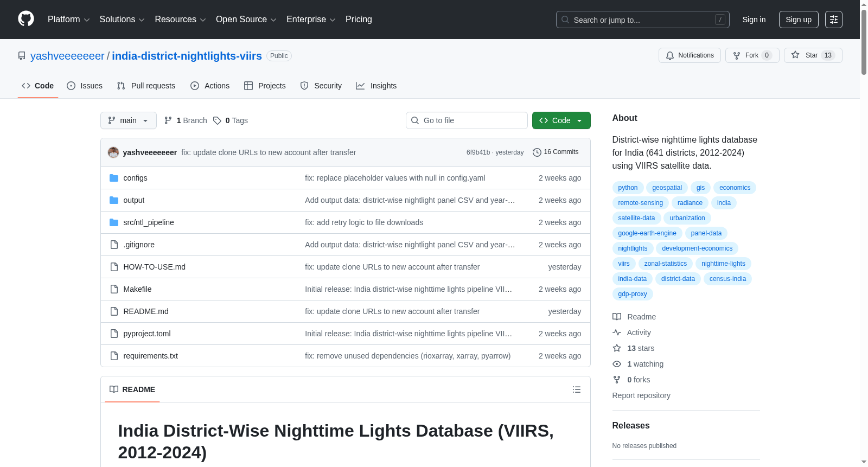Switch to the Pull requests tab
This screenshot has width=868, height=467.
pyautogui.click(x=146, y=86)
